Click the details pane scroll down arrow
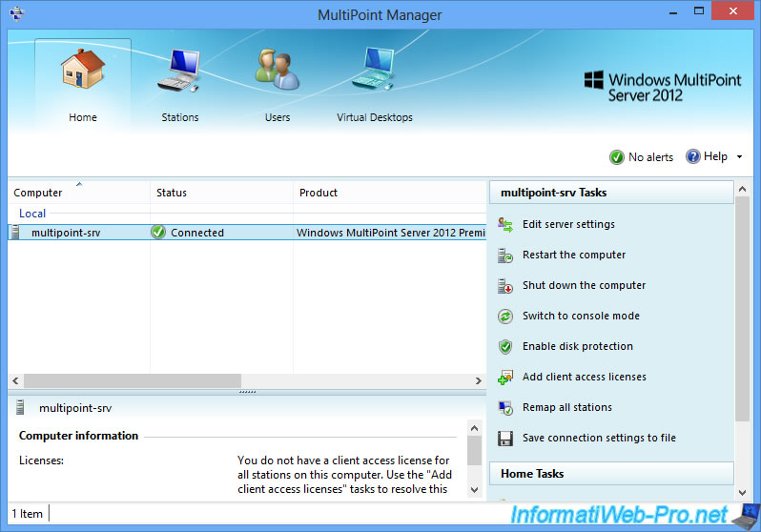This screenshot has height=532, width=761. 475,489
